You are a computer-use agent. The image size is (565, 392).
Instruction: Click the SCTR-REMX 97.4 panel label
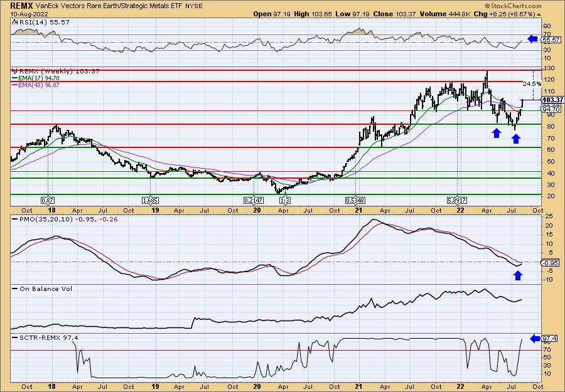coord(45,337)
